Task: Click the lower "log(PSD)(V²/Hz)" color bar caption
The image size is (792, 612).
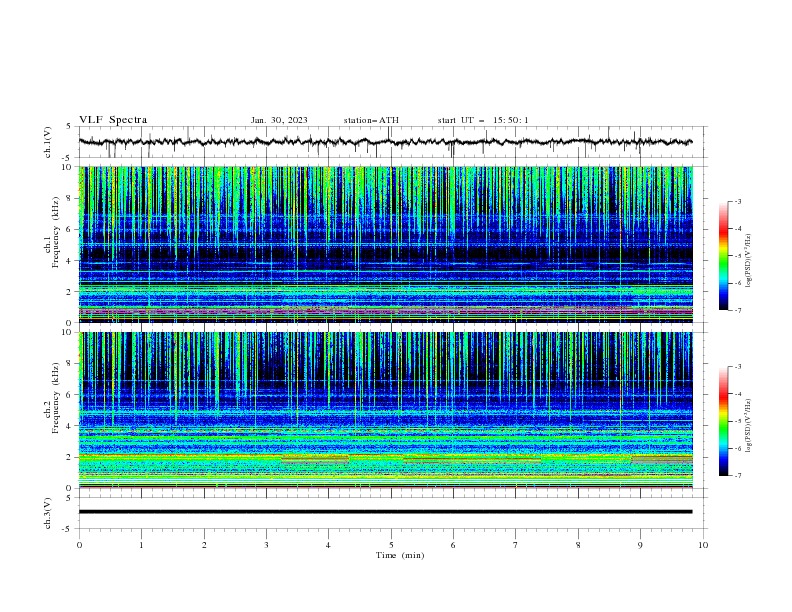Action: tap(749, 425)
